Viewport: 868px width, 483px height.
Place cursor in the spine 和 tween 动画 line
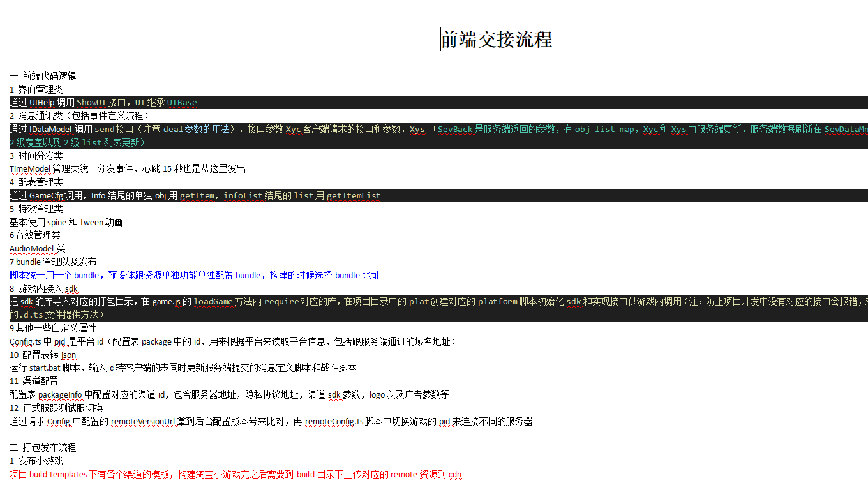coord(66,222)
